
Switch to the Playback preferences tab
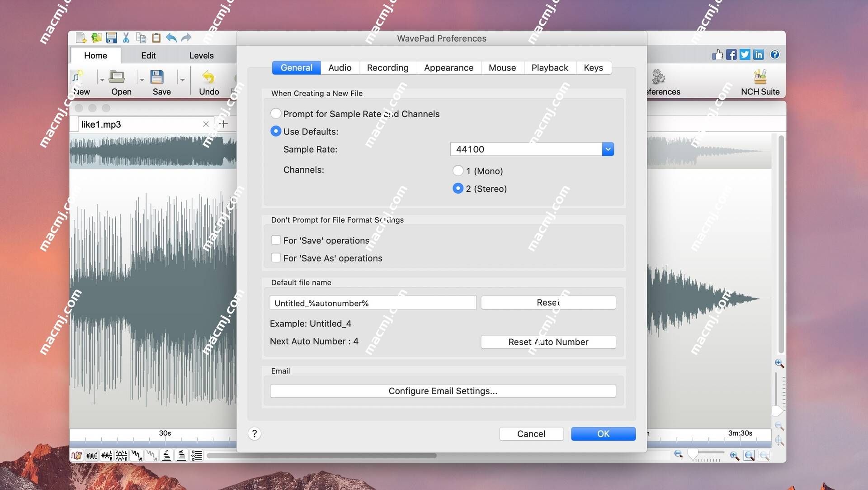(x=549, y=67)
